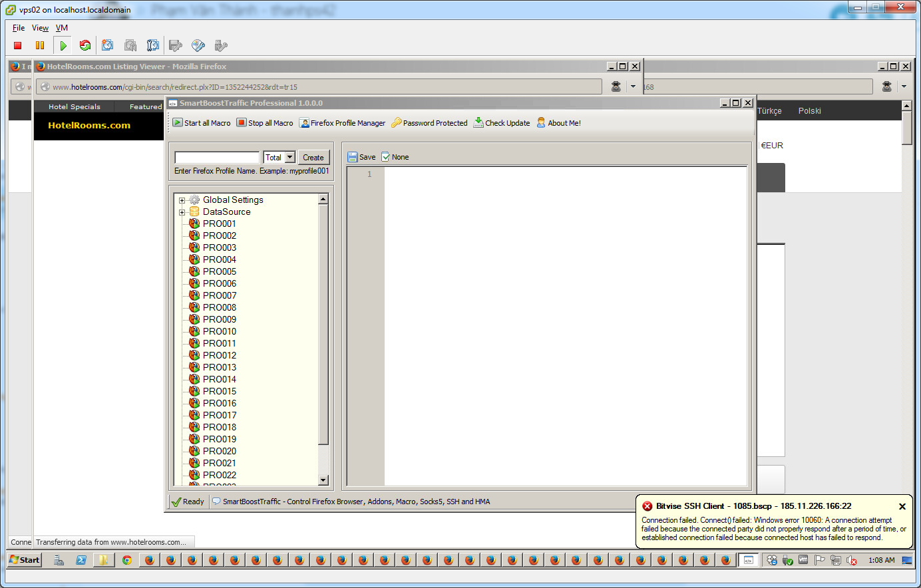Screen dimensions: 921x588
Task: Toggle the None checkbox in editor toolbar
Action: coord(385,157)
